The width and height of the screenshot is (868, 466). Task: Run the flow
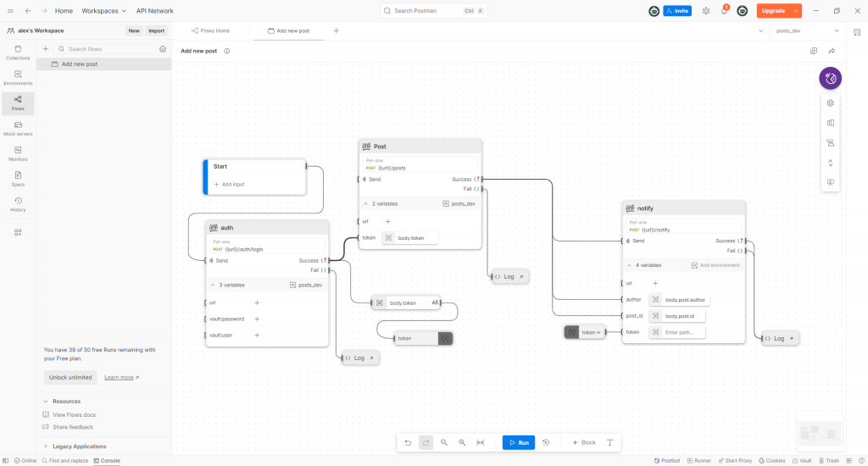click(519, 442)
